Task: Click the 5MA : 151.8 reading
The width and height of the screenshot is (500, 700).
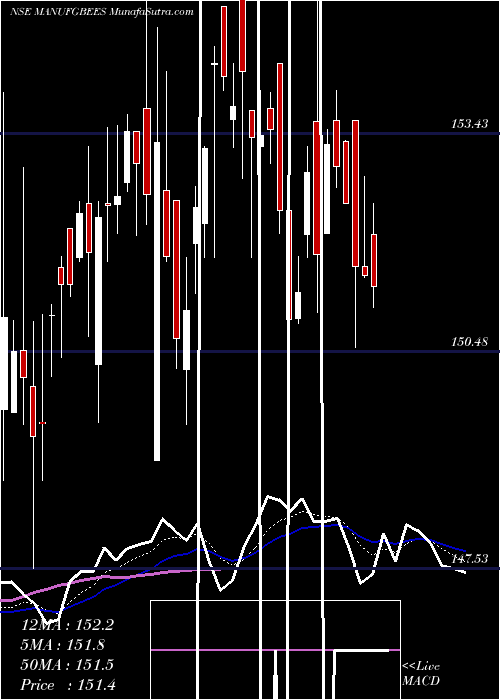Action: [63, 645]
